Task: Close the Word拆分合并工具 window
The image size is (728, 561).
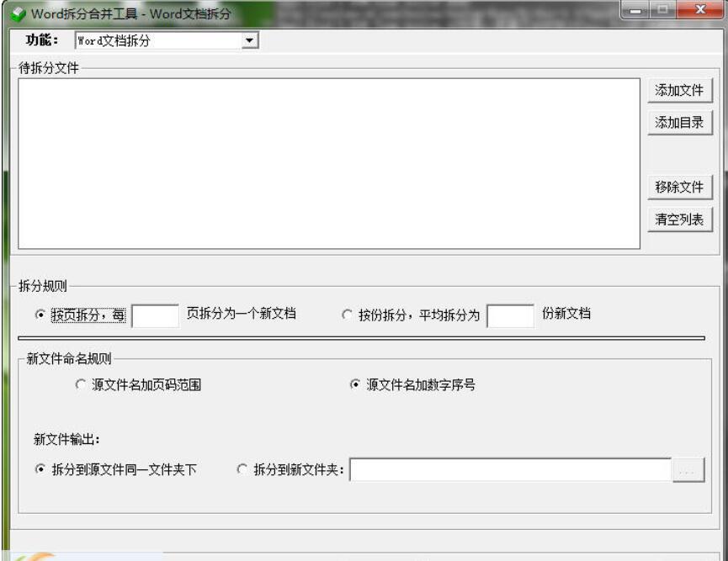Action: click(x=700, y=10)
